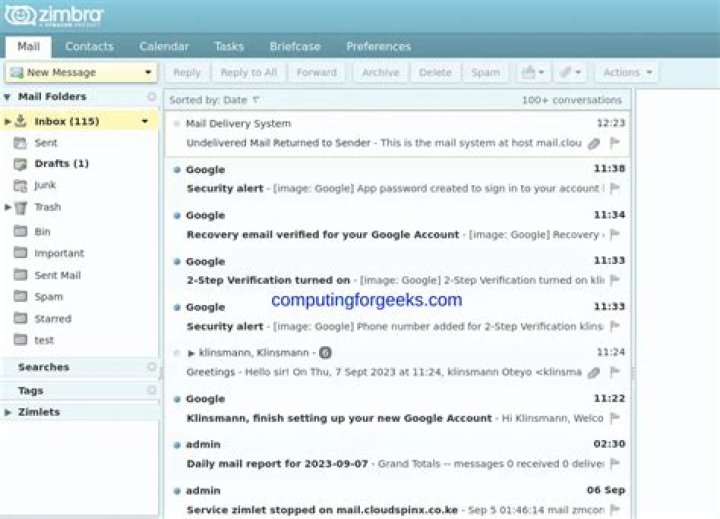
Task: Expand the Trash folder
Action: (7, 207)
